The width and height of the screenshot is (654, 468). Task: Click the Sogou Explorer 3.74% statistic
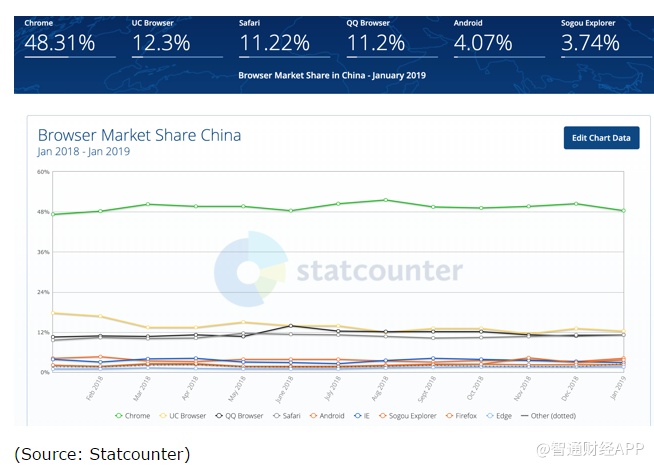click(590, 42)
